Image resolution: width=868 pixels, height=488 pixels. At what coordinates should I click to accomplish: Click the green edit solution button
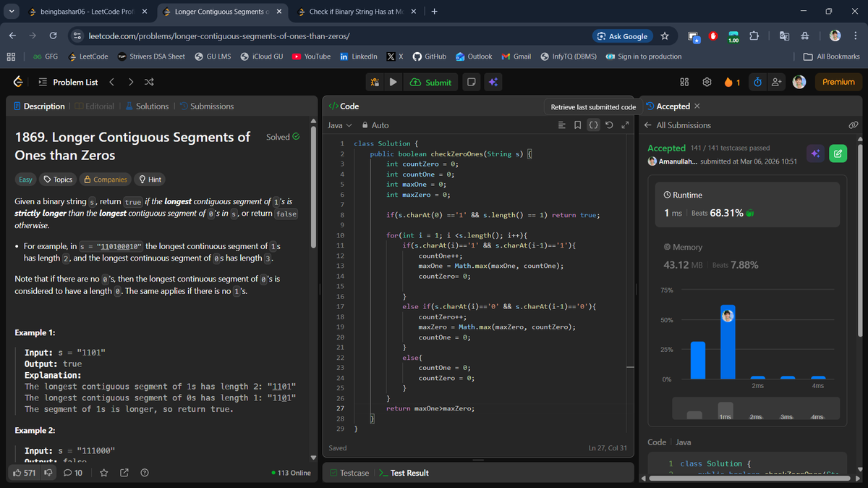pyautogui.click(x=838, y=153)
